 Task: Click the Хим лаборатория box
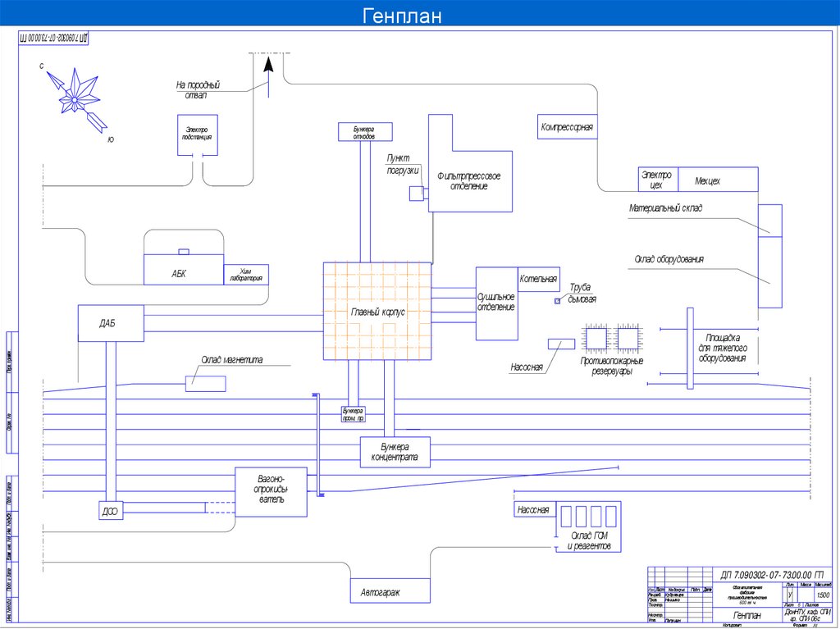click(x=246, y=275)
